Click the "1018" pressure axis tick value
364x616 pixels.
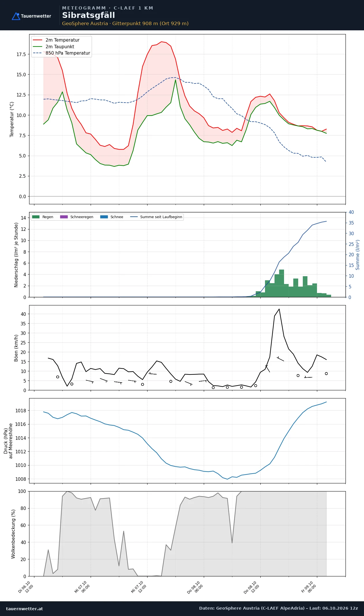20,411
